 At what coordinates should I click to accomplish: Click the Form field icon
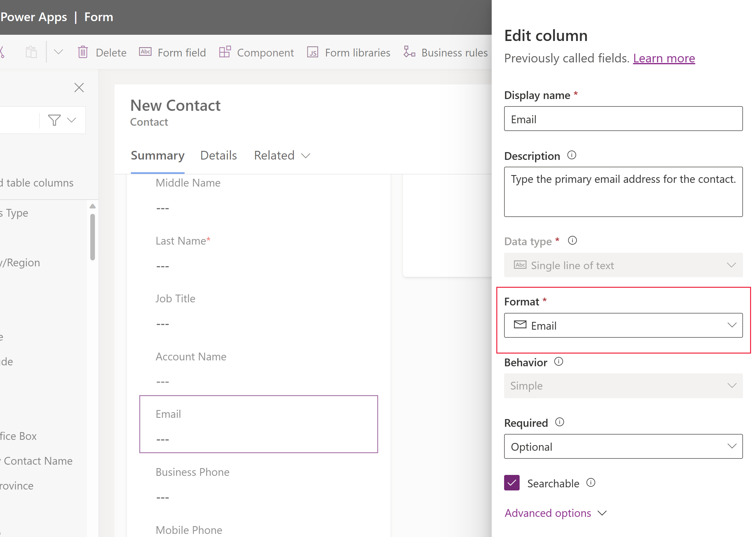145,52
